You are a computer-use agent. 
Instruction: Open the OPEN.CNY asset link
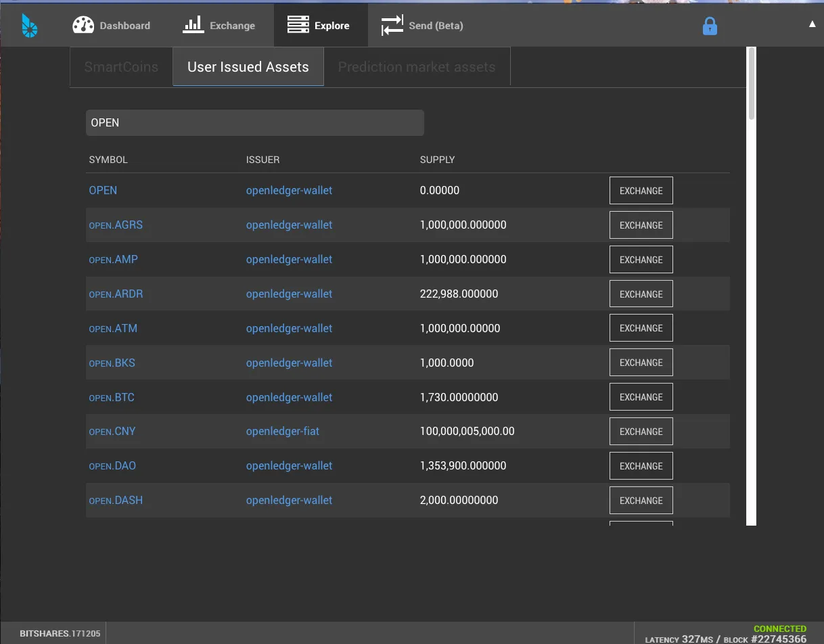pos(112,432)
